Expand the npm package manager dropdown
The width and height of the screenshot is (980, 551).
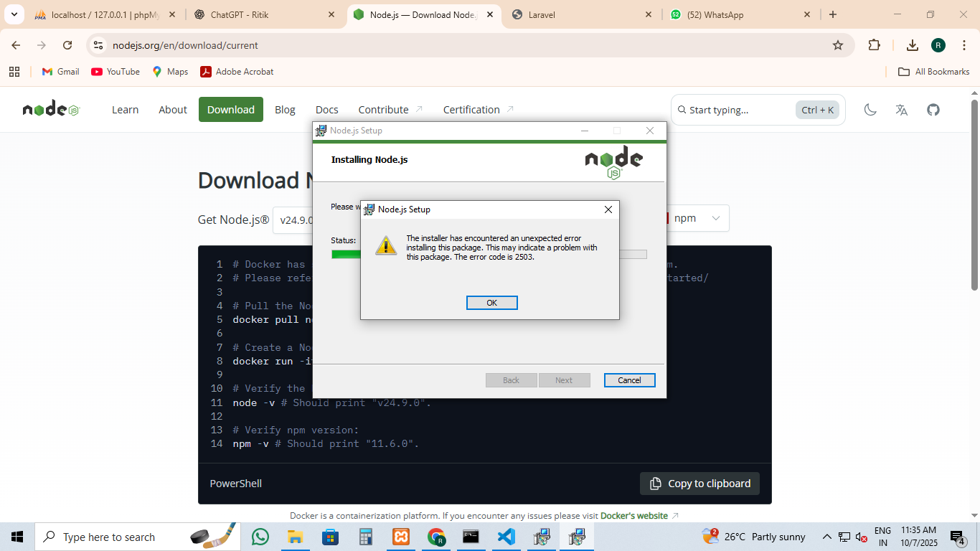pos(697,218)
